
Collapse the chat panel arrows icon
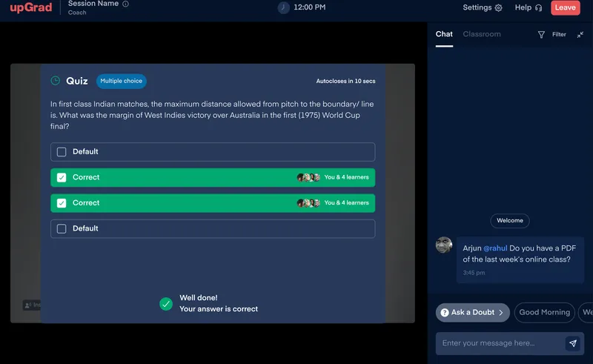point(580,34)
